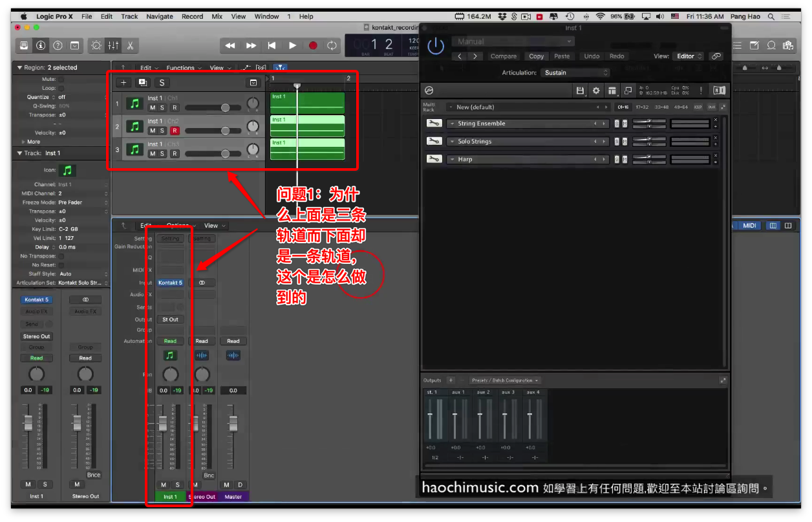
Task: Mute track 1 Inst 1 Ch1
Action: [x=153, y=107]
